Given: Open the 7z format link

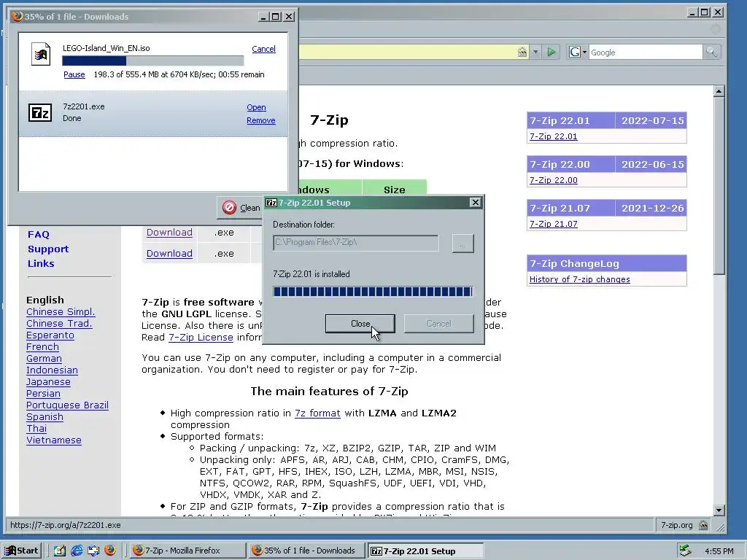Looking at the screenshot, I should click(x=318, y=413).
